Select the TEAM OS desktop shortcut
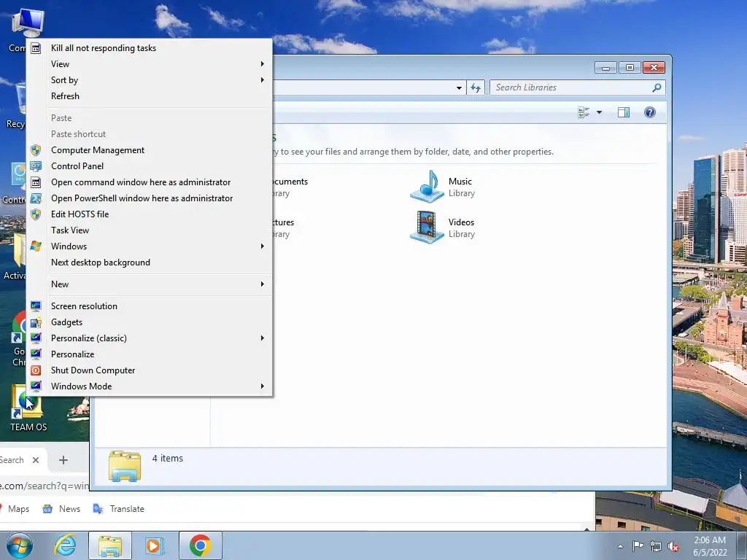 [28, 408]
